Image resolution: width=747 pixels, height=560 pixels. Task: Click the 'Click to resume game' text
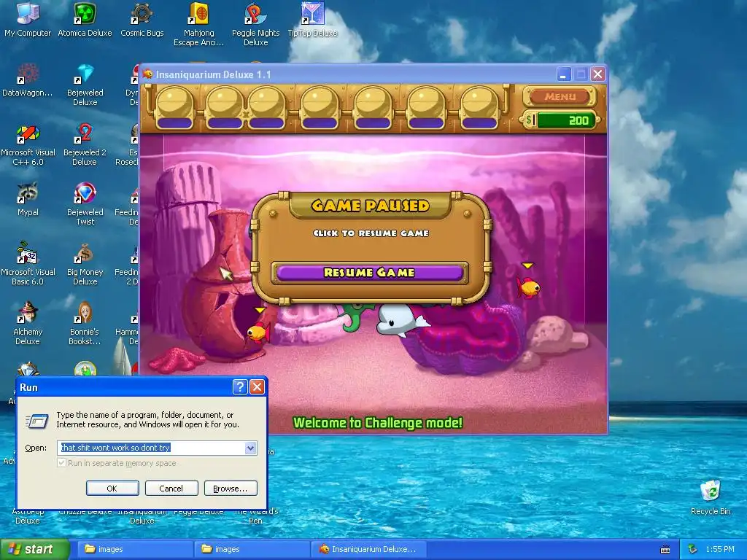point(371,233)
